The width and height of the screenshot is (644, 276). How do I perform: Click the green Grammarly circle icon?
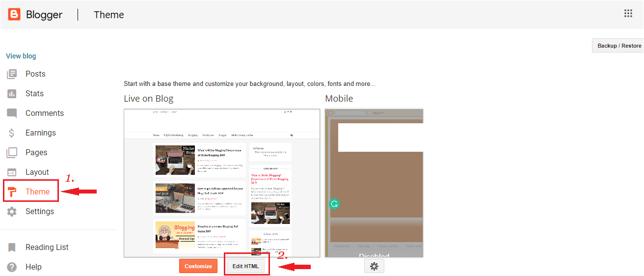[334, 204]
